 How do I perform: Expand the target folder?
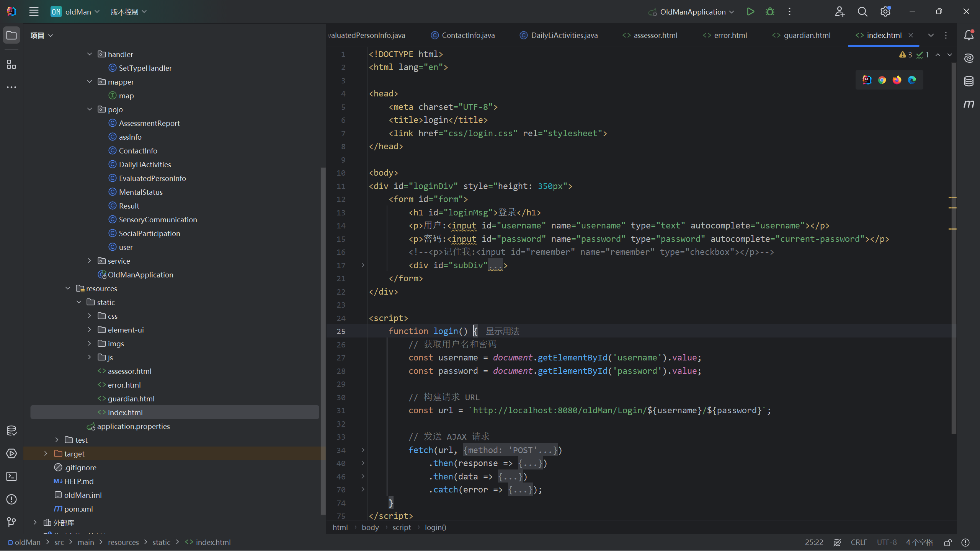[46, 453]
